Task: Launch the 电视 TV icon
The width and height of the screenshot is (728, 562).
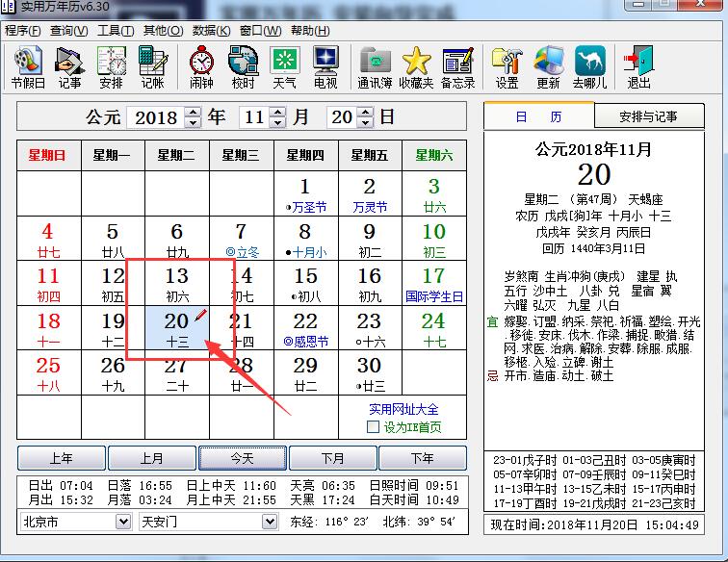Action: point(325,67)
